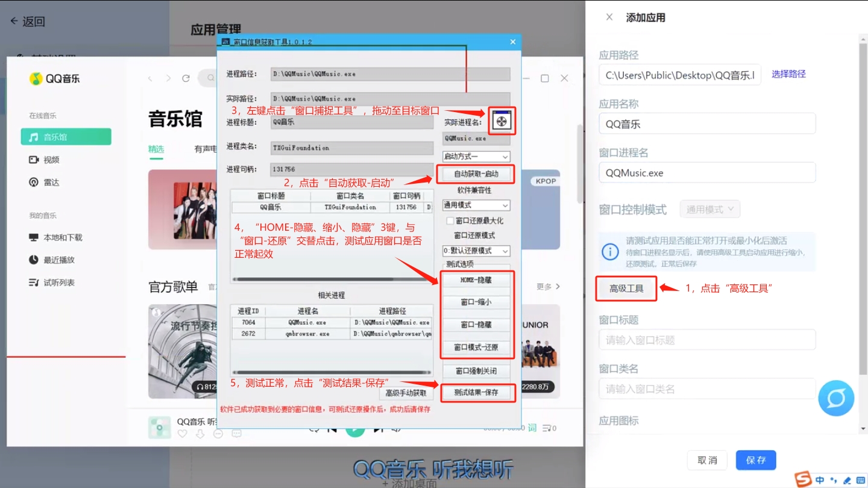Click the 高级工具 button
The width and height of the screenshot is (868, 488).
[x=626, y=289]
